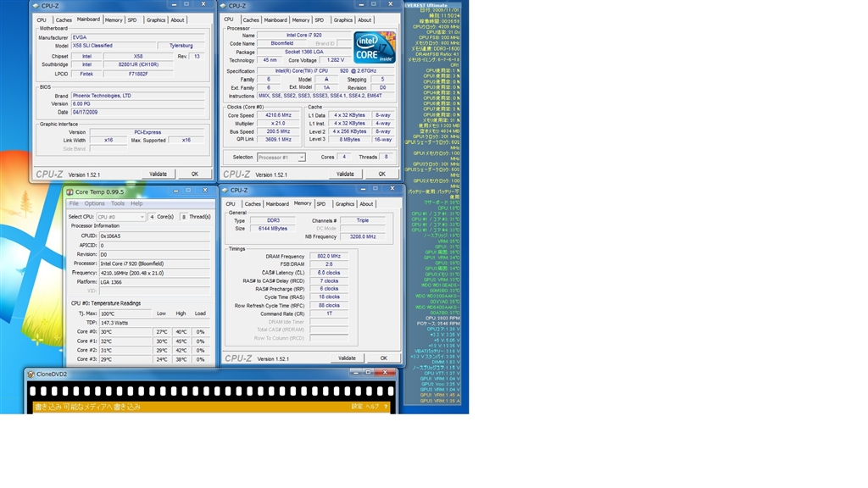
Task: Open the SPD tab in the processor CPU-Z window
Action: pos(319,20)
